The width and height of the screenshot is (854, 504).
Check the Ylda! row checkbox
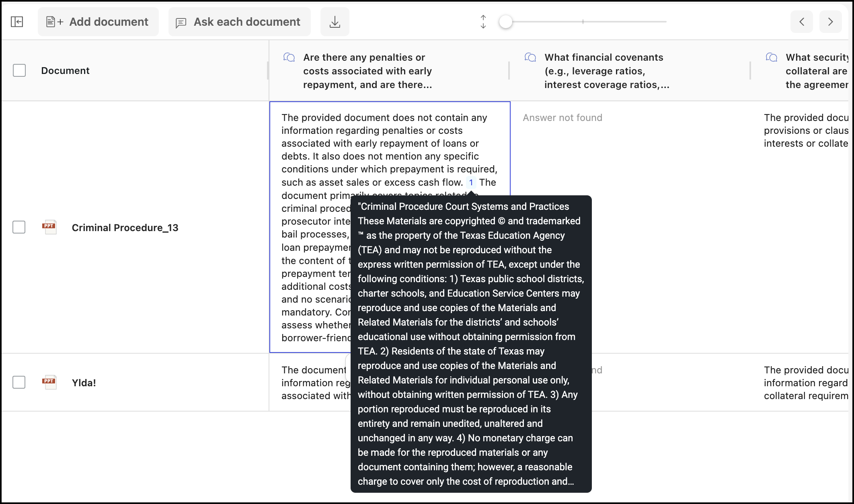click(x=19, y=382)
